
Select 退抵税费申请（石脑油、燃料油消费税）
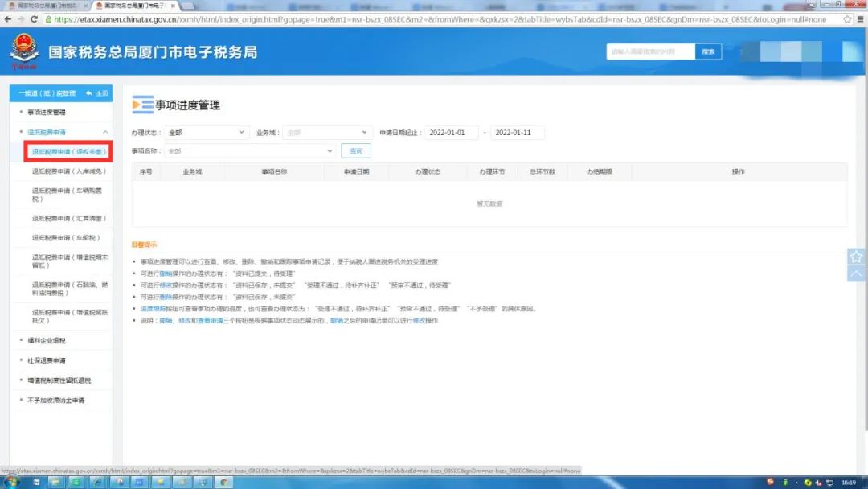coord(70,289)
